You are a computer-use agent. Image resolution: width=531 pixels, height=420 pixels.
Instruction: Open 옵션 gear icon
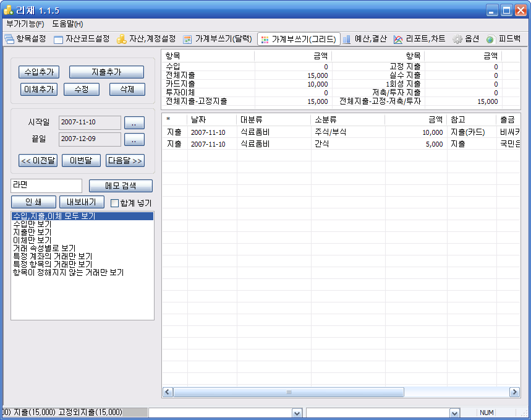(x=457, y=39)
